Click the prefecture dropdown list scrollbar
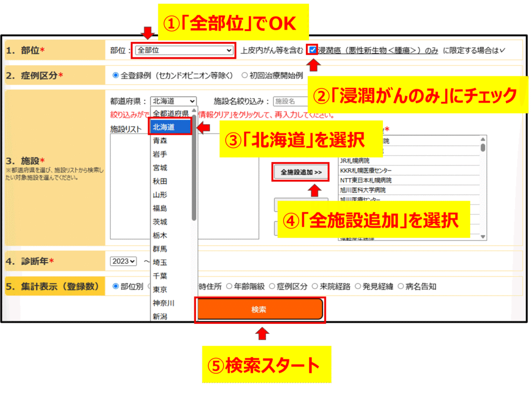This screenshot has height=394, width=532. point(194,166)
